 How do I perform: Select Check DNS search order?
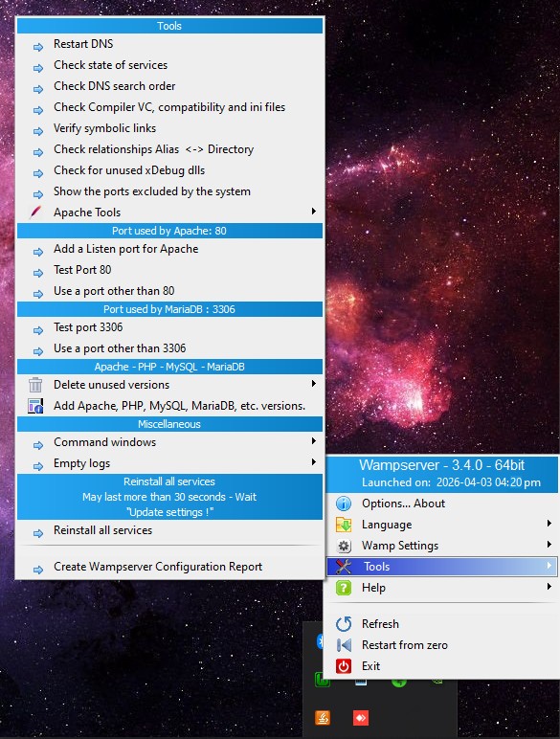[169, 86]
